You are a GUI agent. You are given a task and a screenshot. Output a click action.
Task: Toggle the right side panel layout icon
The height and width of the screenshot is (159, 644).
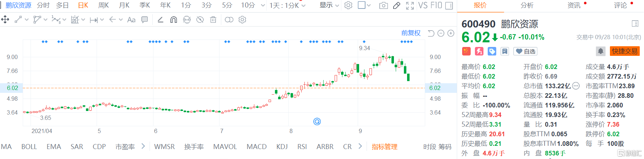(x=449, y=5)
